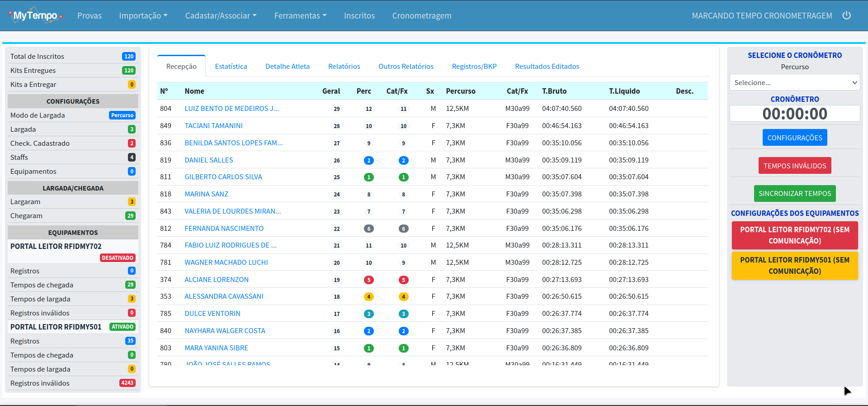Select the Recepção tab

pyautogui.click(x=181, y=66)
